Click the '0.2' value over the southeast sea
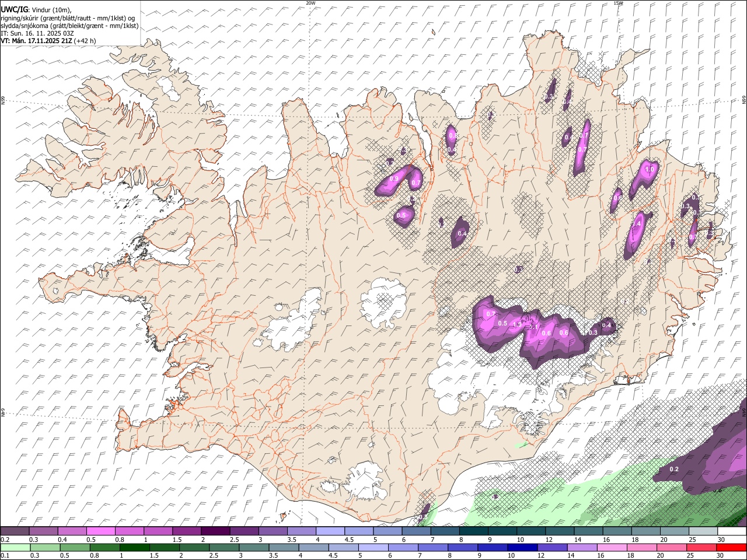Viewport: 747px width, 560px height. 674,469
